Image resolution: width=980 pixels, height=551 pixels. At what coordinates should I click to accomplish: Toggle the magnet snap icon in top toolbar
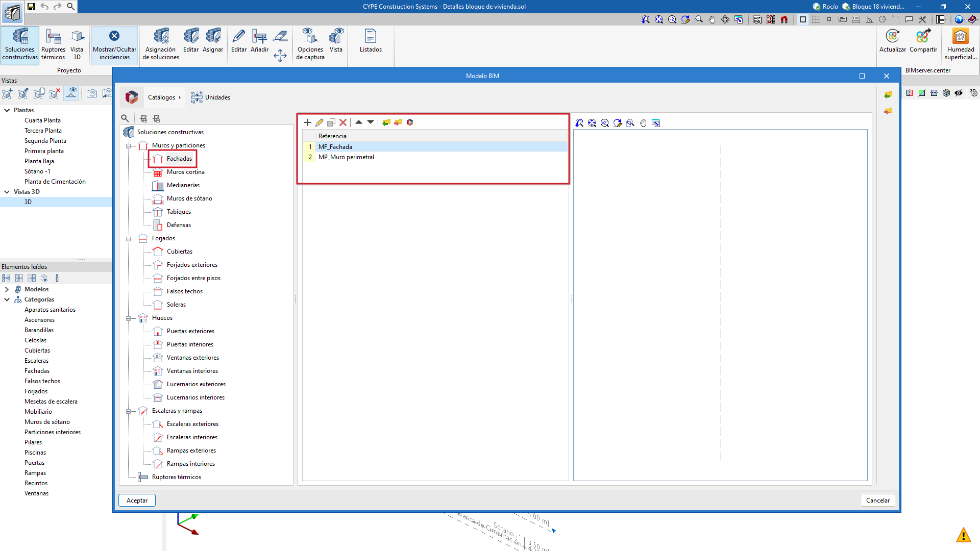pyautogui.click(x=784, y=19)
